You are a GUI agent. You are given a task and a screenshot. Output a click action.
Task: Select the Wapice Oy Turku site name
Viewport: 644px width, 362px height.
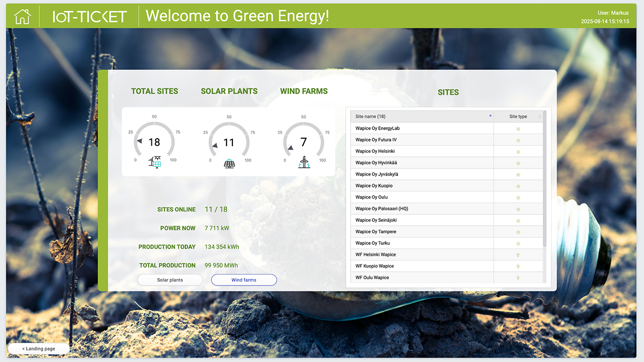(372, 244)
